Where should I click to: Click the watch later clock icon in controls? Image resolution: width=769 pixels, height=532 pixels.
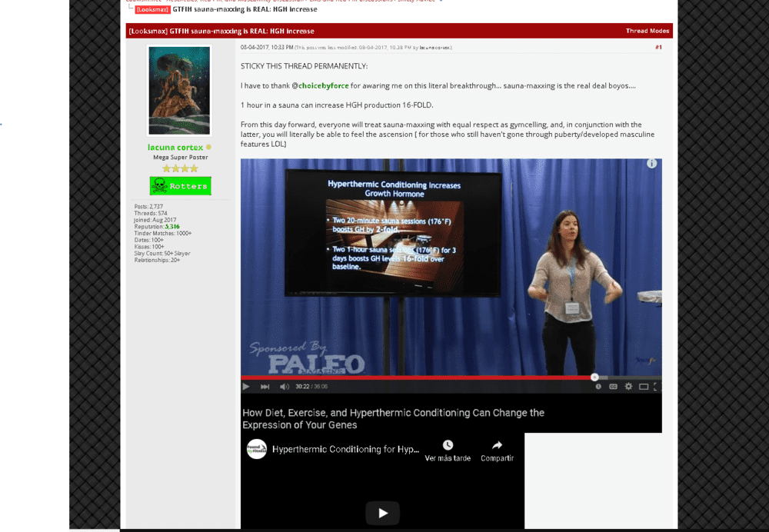598,387
